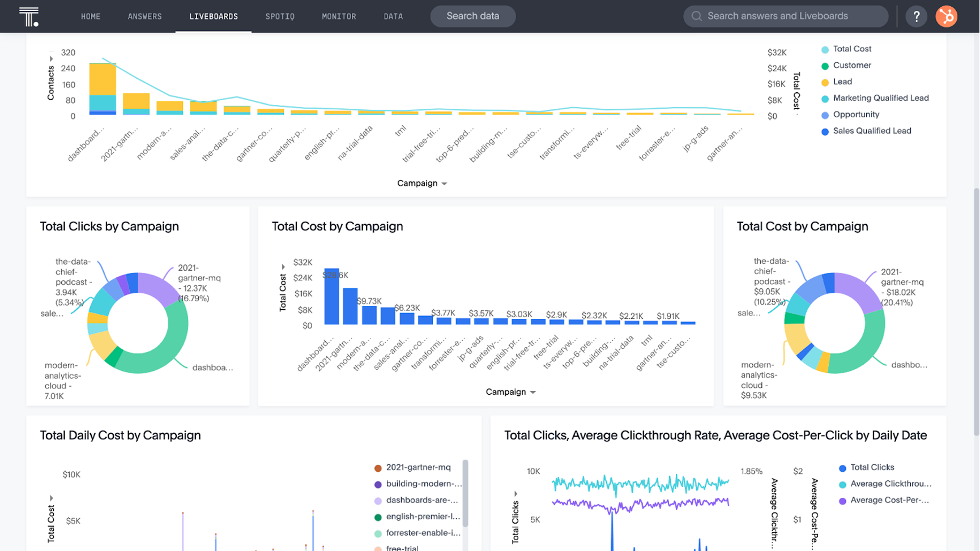This screenshot has height=551, width=980.
Task: Open the SPOTIQ section
Action: 279,16
